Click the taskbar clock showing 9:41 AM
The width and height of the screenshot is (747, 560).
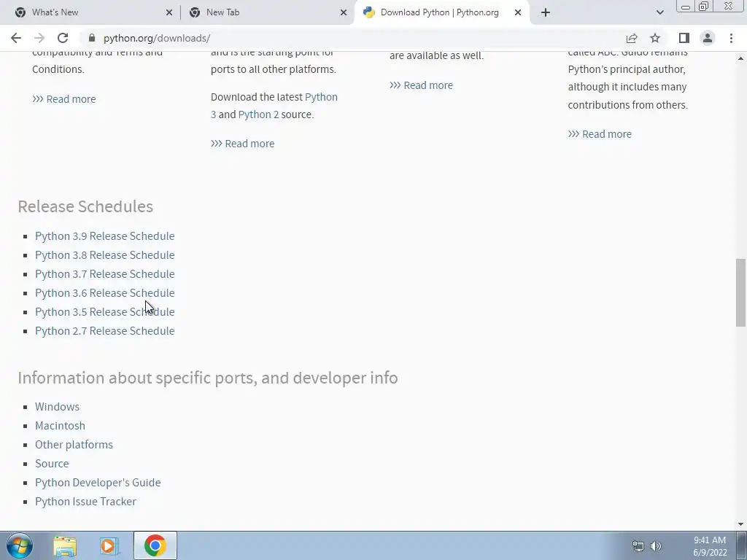point(710,546)
